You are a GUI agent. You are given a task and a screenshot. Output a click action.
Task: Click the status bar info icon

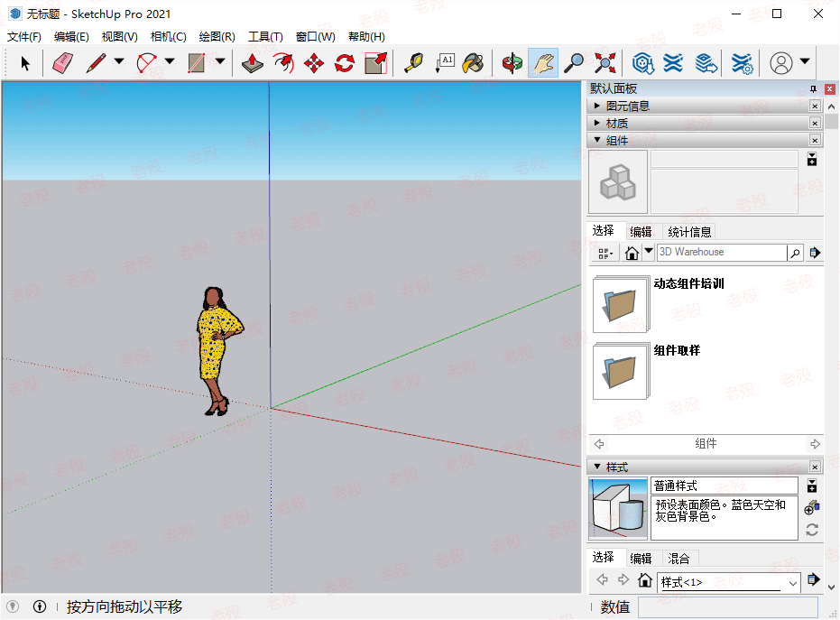pos(40,606)
